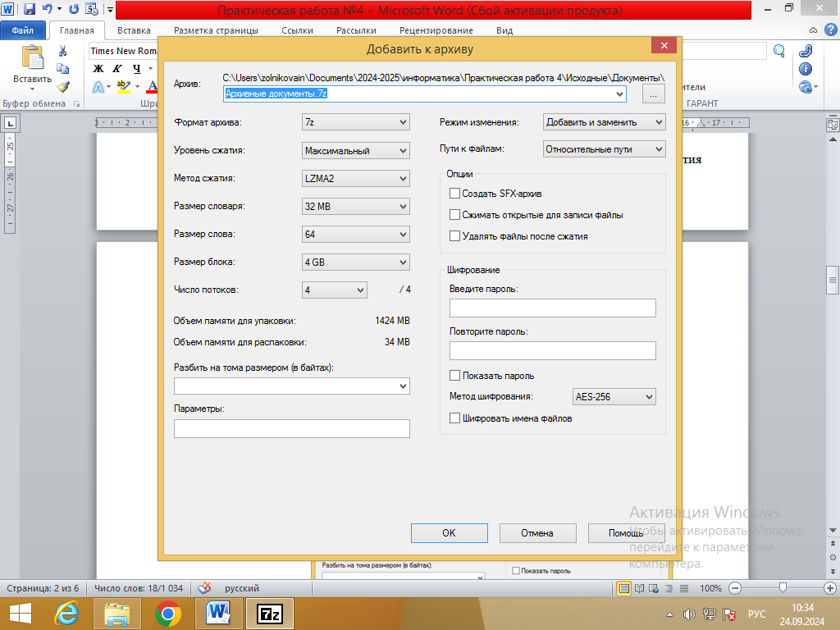The image size is (840, 630).
Task: Click the blue link icon in the ГАРАНТ group
Action: tap(806, 51)
